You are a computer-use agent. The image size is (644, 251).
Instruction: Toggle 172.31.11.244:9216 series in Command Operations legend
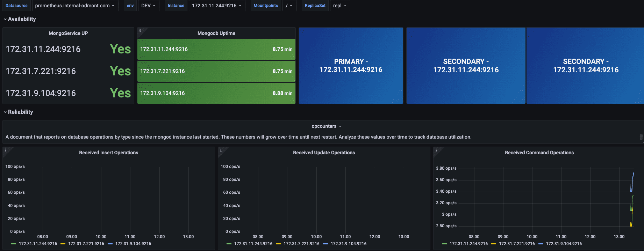(x=468, y=244)
